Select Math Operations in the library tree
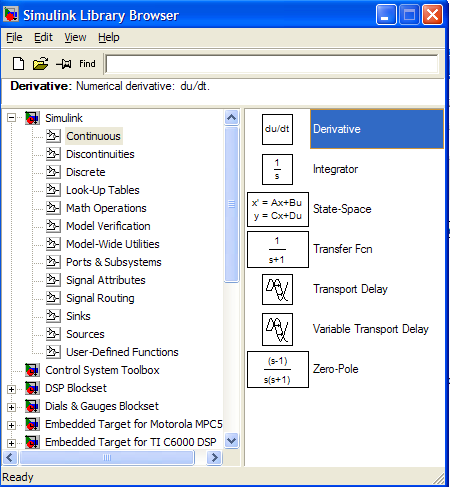The width and height of the screenshot is (450, 487). coord(106,208)
